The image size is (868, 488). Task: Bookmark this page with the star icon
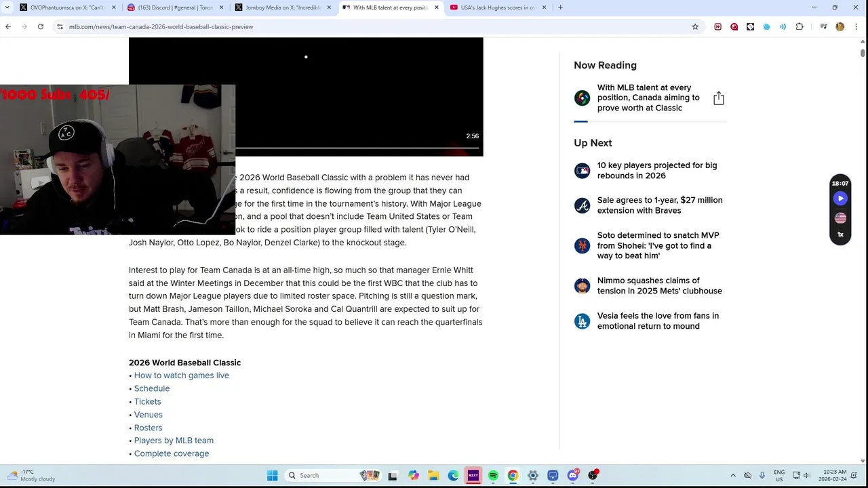695,26
